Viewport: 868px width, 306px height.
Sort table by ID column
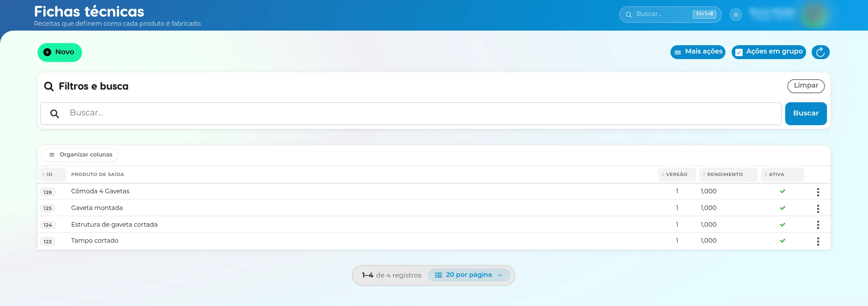click(x=52, y=175)
